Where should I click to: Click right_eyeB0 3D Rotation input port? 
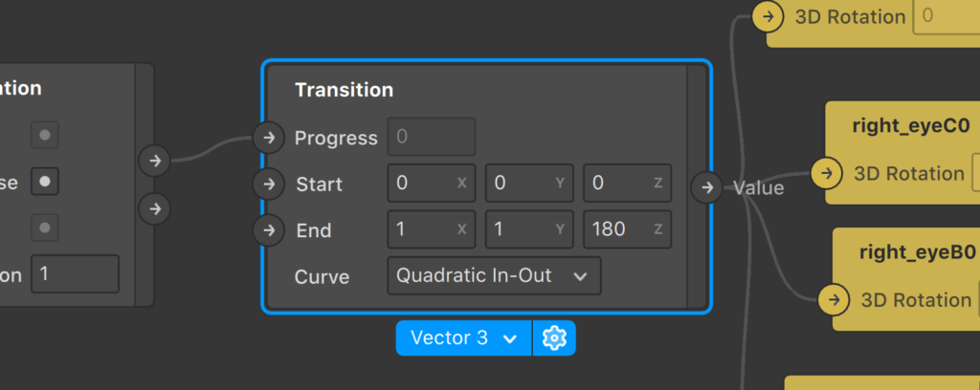pos(834,299)
